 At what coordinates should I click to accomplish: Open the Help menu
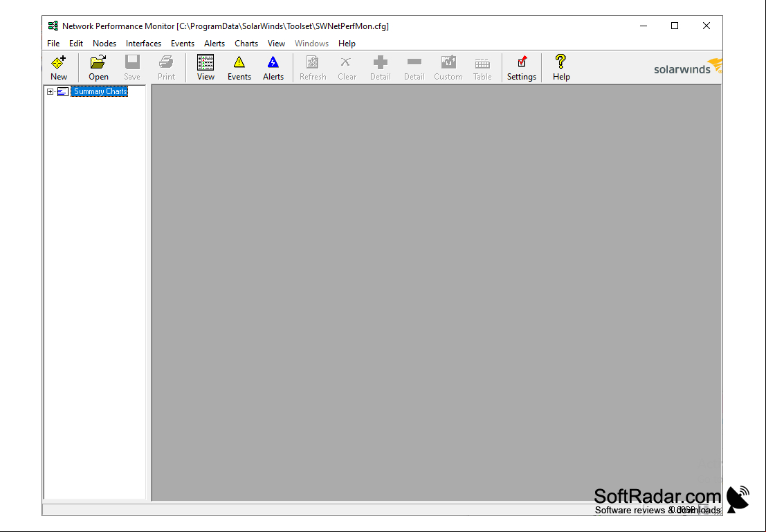(347, 44)
